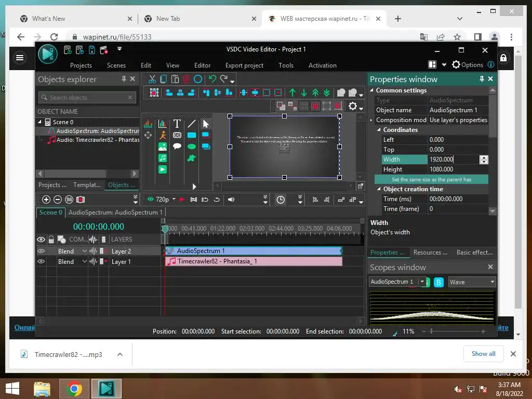Click the Copy icon in editing toolbar
Screen dimensions: 532x399
[164, 79]
